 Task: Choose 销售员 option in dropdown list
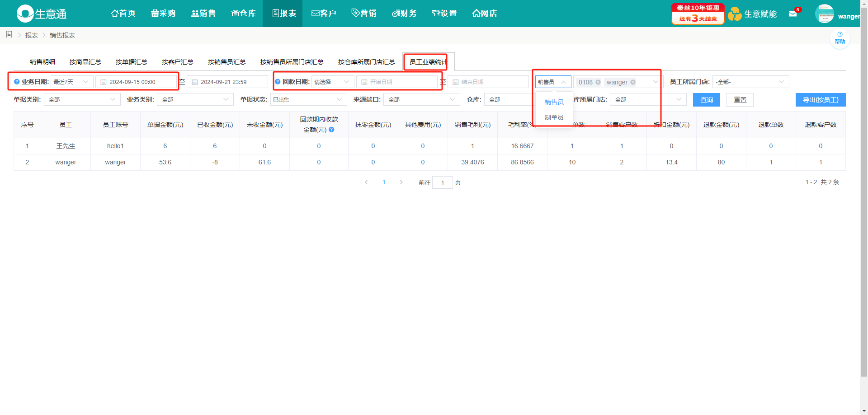coord(554,102)
